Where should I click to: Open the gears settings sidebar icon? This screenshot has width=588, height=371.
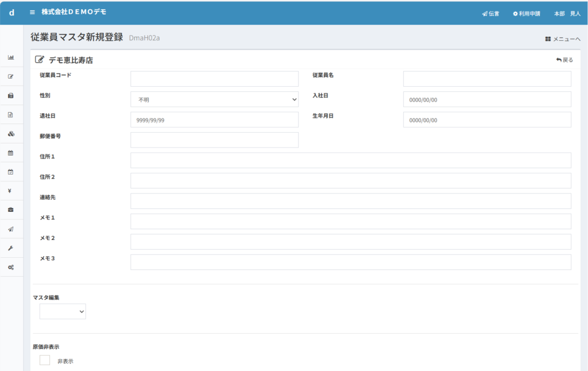10,268
